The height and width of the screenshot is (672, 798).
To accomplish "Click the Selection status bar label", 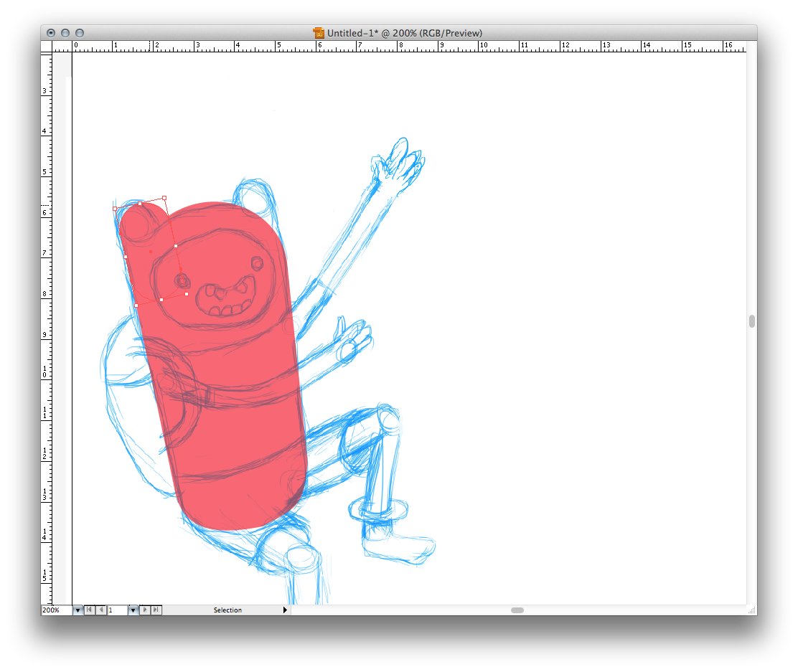I will [227, 610].
